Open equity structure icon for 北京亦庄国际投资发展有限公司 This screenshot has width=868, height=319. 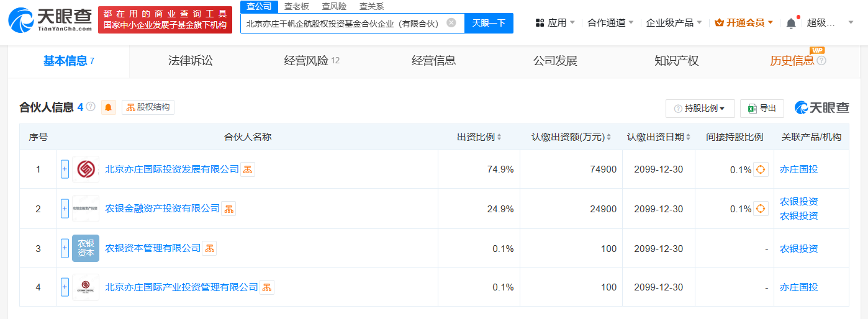tap(248, 169)
